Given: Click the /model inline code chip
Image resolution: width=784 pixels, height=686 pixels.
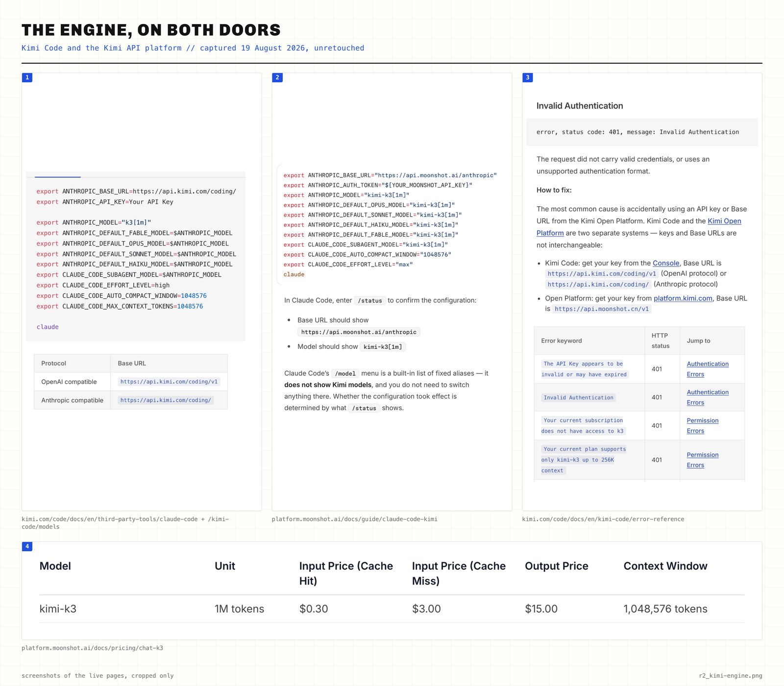Looking at the screenshot, I should 345,373.
